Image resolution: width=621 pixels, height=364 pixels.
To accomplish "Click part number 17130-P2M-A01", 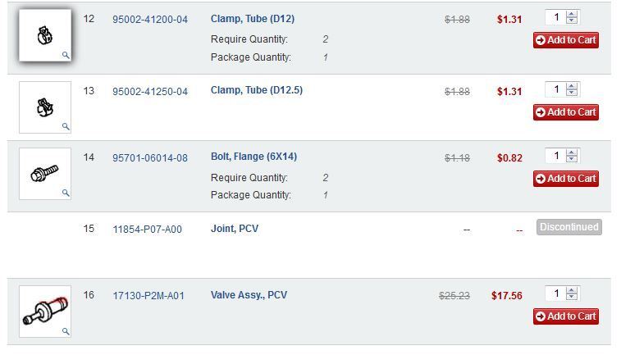I will [x=148, y=295].
